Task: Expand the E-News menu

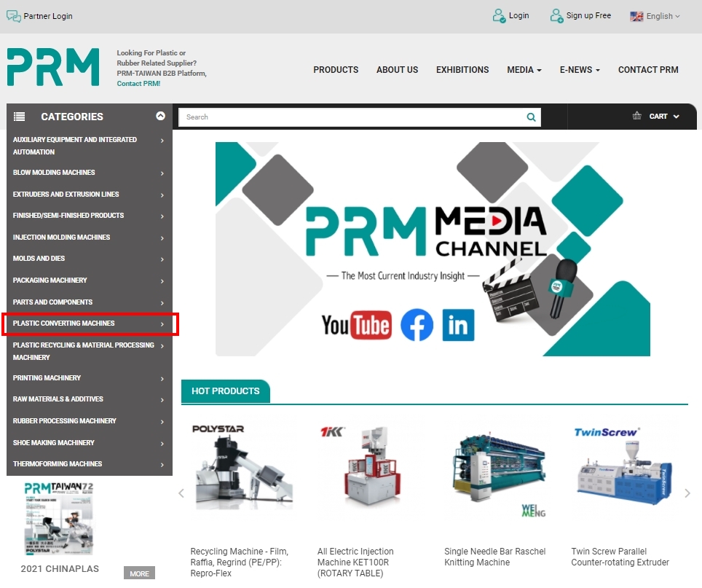Action: [x=580, y=70]
